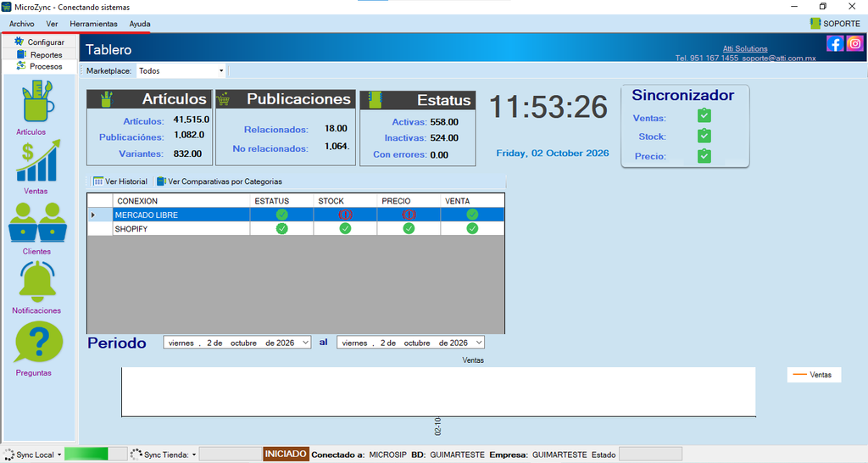Click the Sync Tienda empty progress bar
The height and width of the screenshot is (463, 868).
pyautogui.click(x=230, y=455)
